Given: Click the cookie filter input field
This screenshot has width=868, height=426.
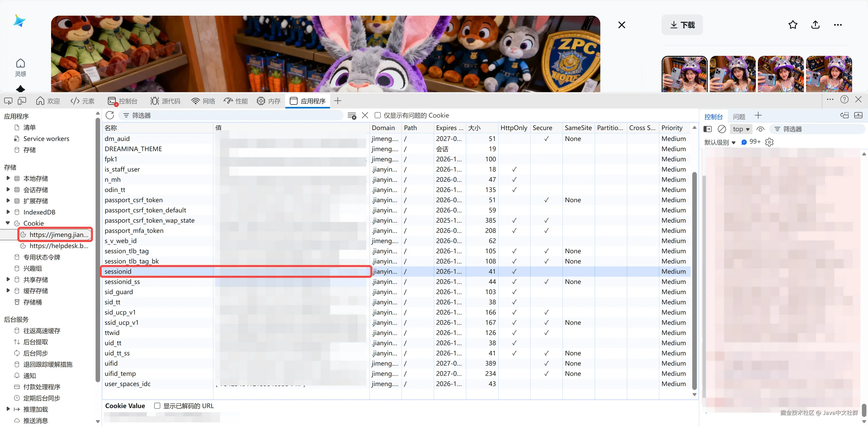Looking at the screenshot, I should (232, 116).
